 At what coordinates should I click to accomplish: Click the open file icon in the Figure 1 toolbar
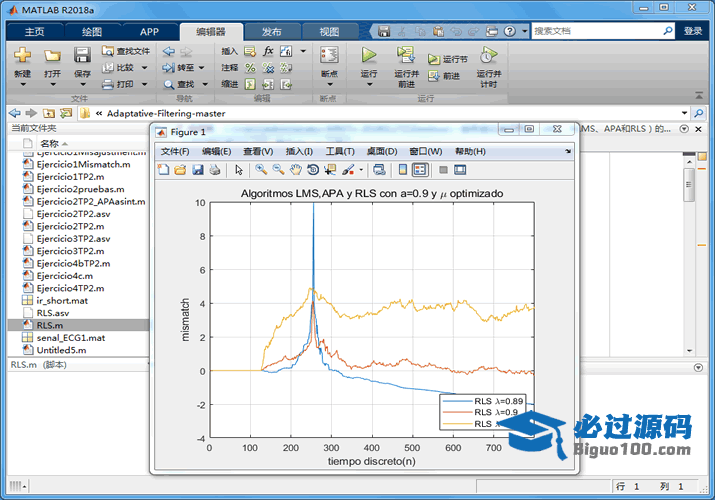click(181, 170)
